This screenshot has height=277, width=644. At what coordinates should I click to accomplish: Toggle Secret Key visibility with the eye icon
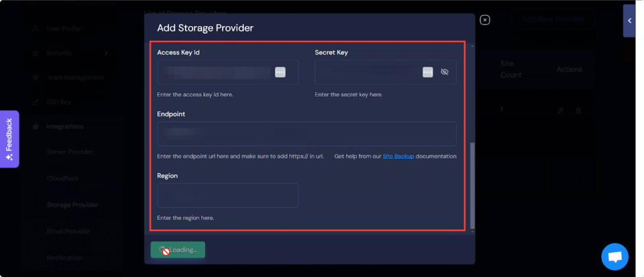[x=445, y=72]
